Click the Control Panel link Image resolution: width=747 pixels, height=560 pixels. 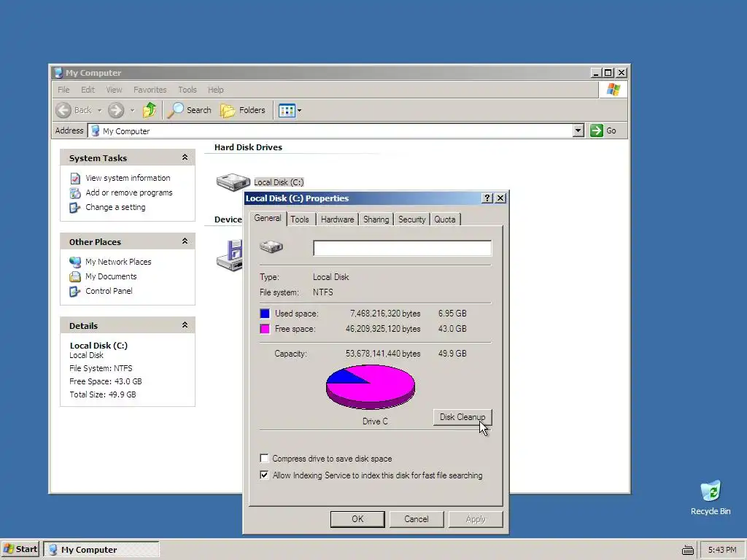point(109,291)
